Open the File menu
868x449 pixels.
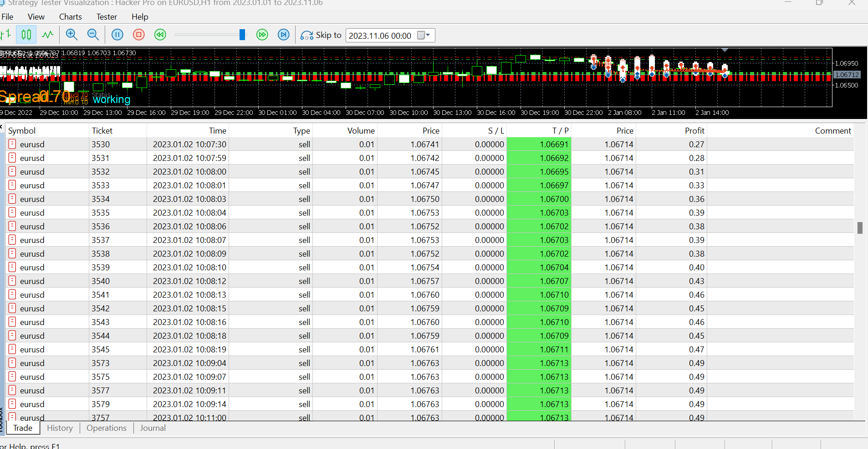click(x=7, y=17)
